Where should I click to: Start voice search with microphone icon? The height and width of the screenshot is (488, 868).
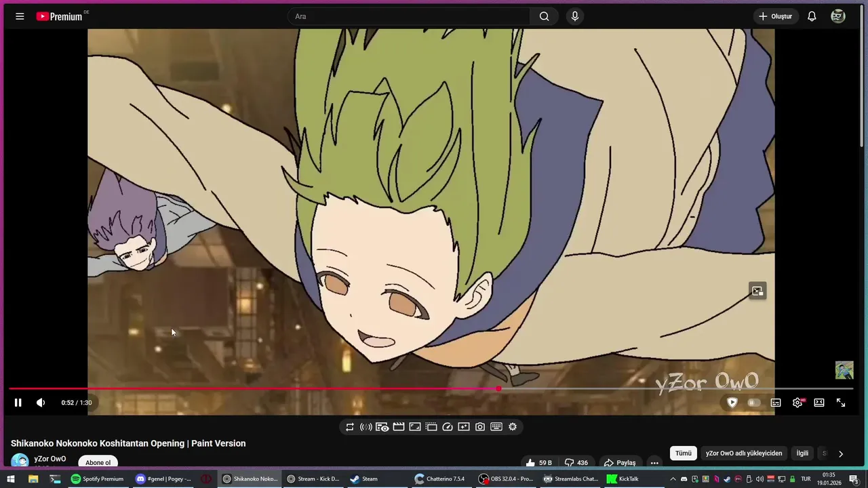tap(575, 16)
